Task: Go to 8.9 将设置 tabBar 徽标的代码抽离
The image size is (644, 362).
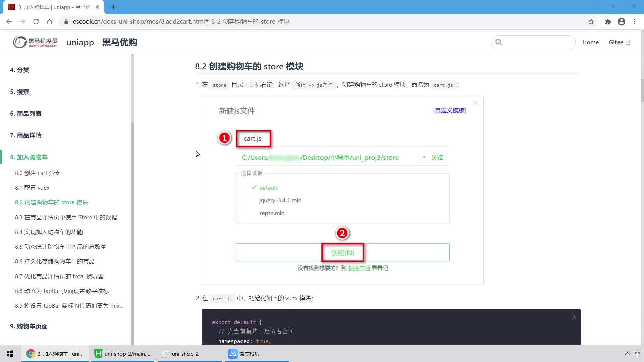Action: 69,306
